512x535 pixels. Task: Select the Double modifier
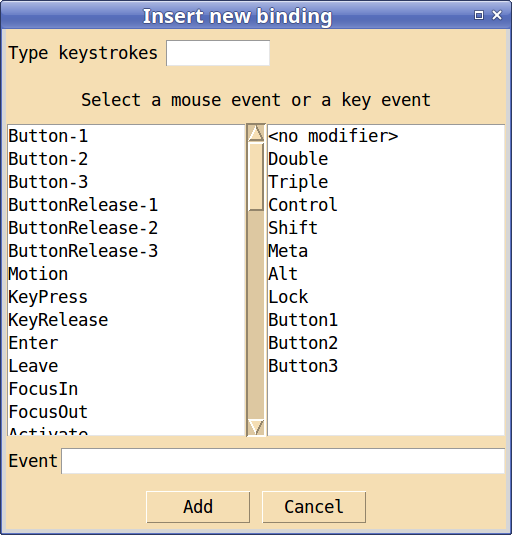[x=386, y=159]
